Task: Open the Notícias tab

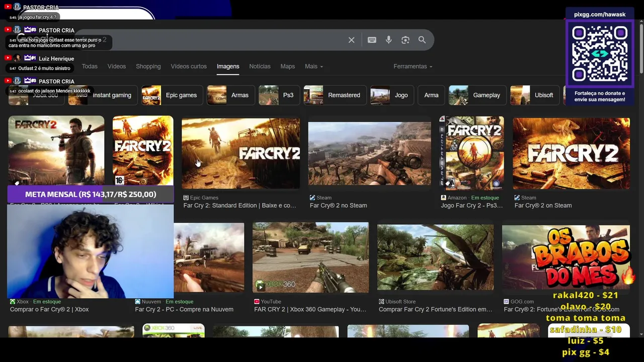Action: click(260, 66)
